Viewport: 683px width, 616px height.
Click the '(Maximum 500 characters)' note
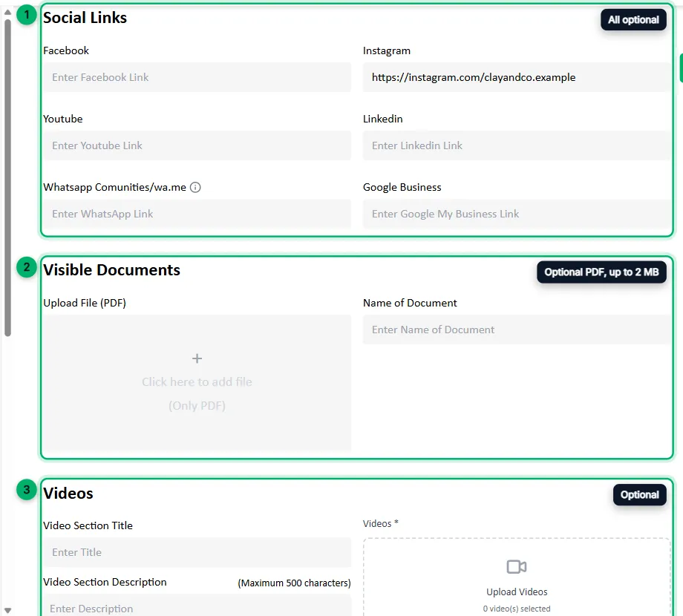(295, 583)
